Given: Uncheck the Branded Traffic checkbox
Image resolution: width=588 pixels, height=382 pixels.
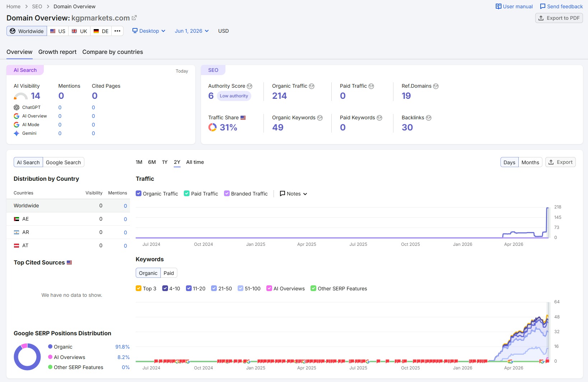Looking at the screenshot, I should (227, 193).
